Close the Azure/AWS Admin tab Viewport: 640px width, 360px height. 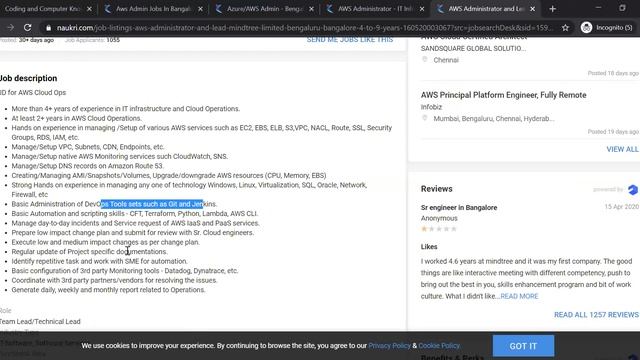pyautogui.click(x=311, y=9)
